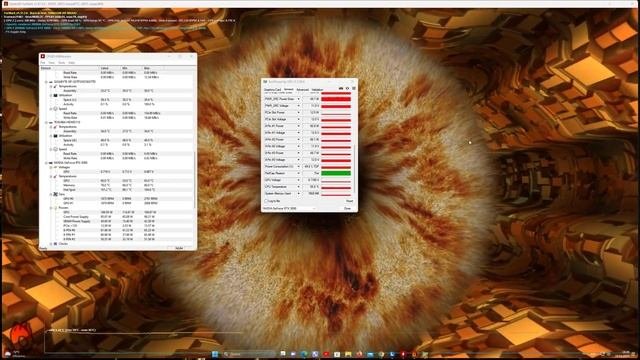Open Power Consumption (%) sensor dropdown
The height and width of the screenshot is (360, 640).
click(298, 167)
